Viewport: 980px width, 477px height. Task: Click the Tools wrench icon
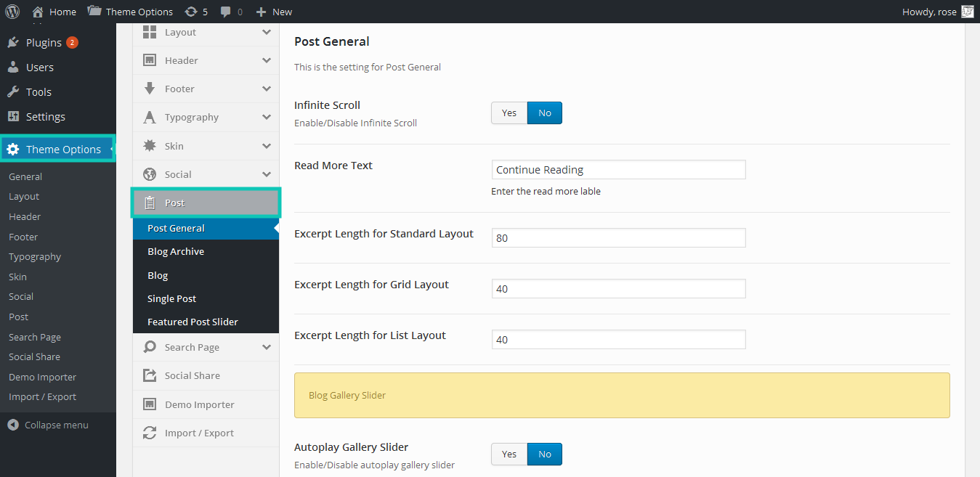pos(13,92)
